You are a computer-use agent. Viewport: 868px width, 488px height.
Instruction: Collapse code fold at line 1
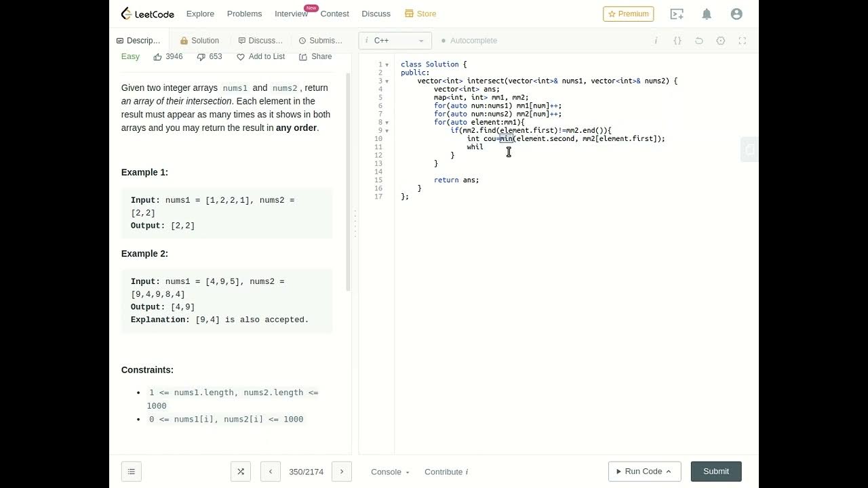click(x=387, y=64)
